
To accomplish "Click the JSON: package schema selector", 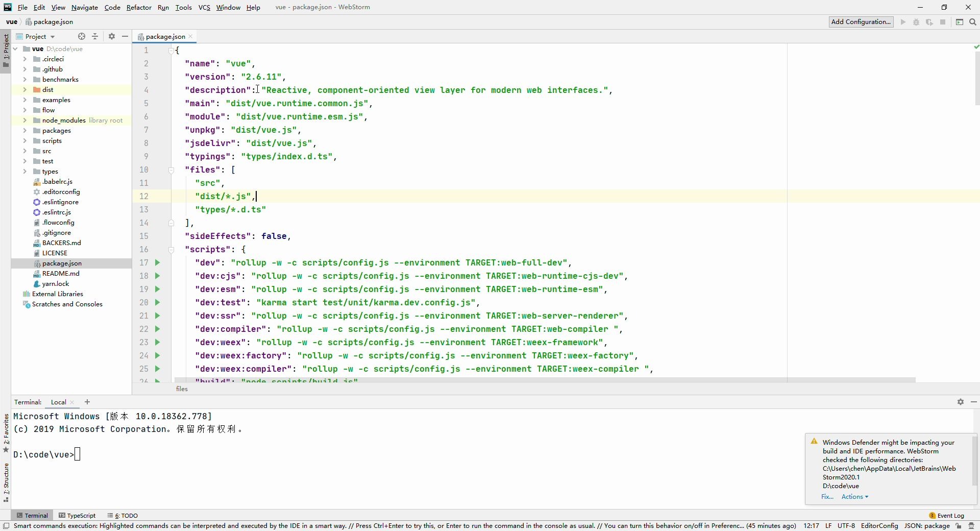I will point(927,525).
